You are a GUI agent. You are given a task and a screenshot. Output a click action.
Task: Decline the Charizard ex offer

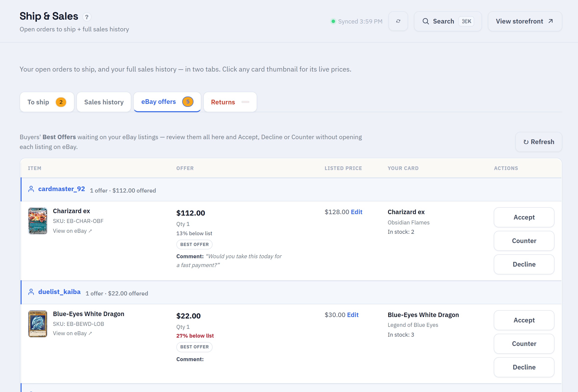(524, 264)
